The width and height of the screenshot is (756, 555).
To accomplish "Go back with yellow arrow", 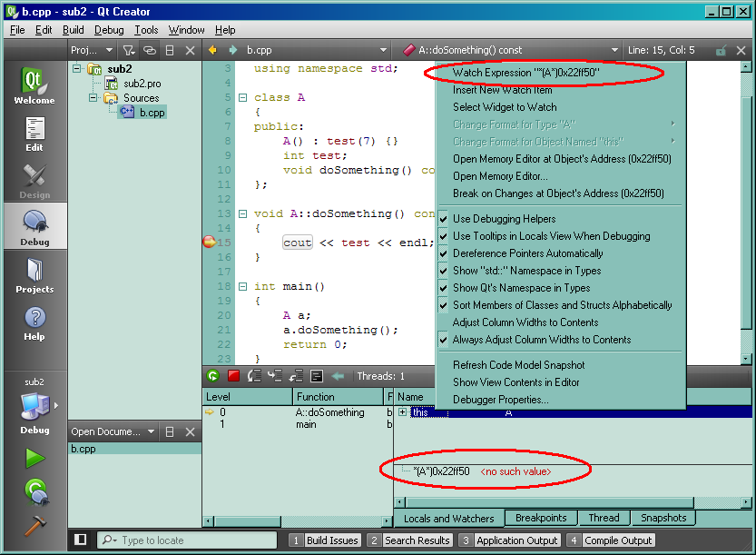I will pyautogui.click(x=212, y=50).
